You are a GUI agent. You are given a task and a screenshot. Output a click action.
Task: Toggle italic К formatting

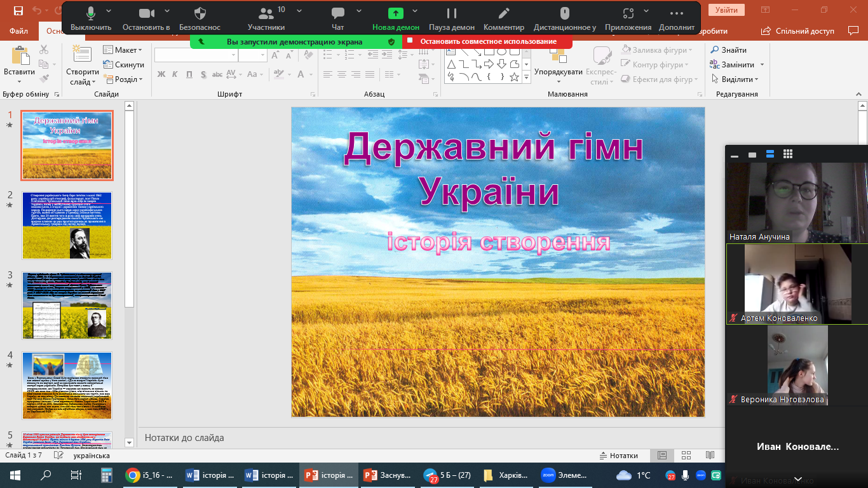coord(175,74)
